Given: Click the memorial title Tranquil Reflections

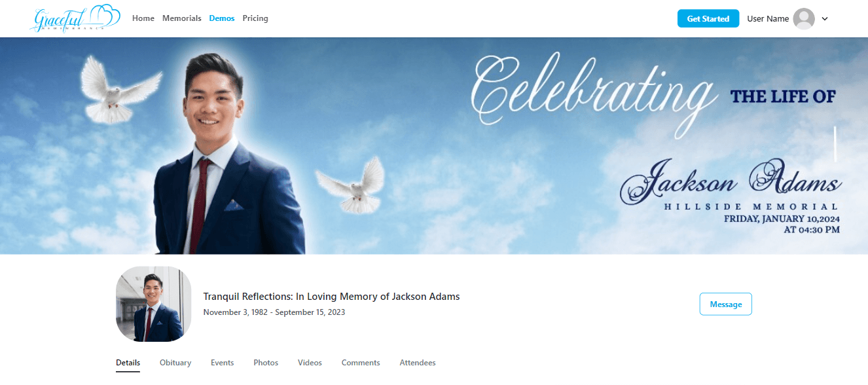Looking at the screenshot, I should coord(331,297).
